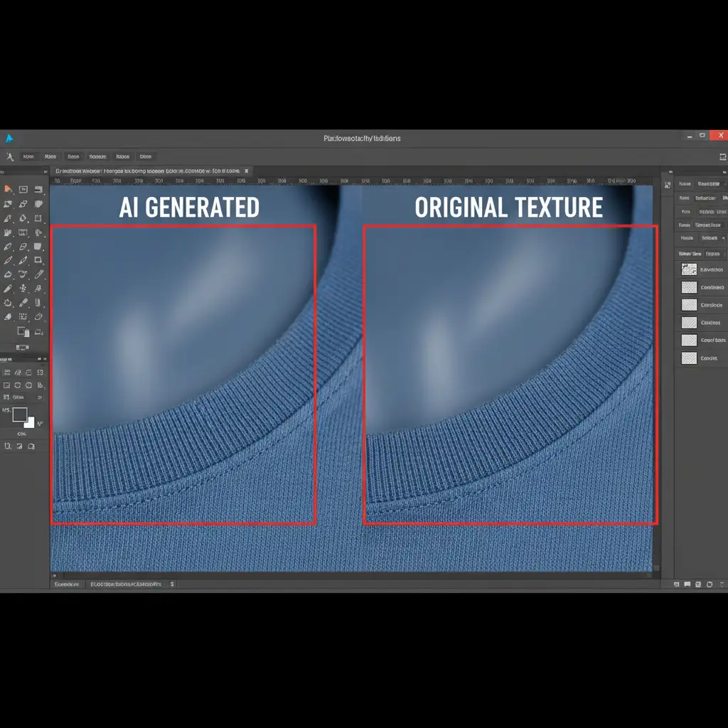Select the top layer thumbnail in layers list
Viewport: 728px width, 728px height.
[689, 269]
